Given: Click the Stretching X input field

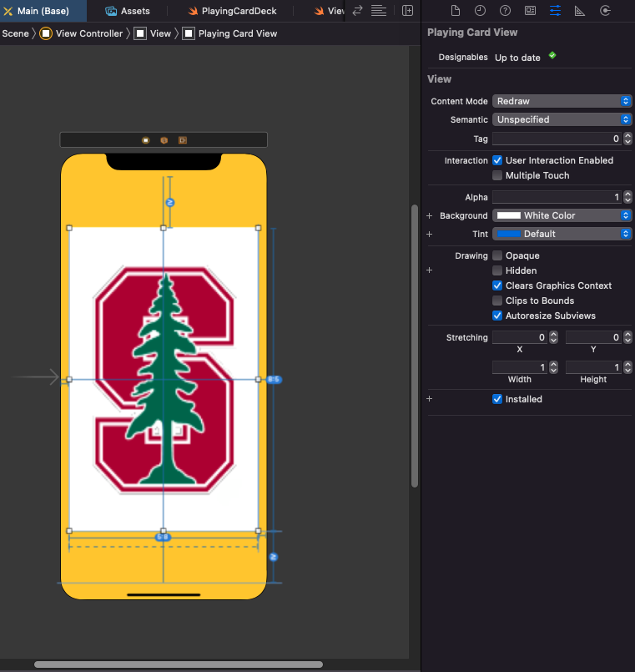Looking at the screenshot, I should click(520, 337).
